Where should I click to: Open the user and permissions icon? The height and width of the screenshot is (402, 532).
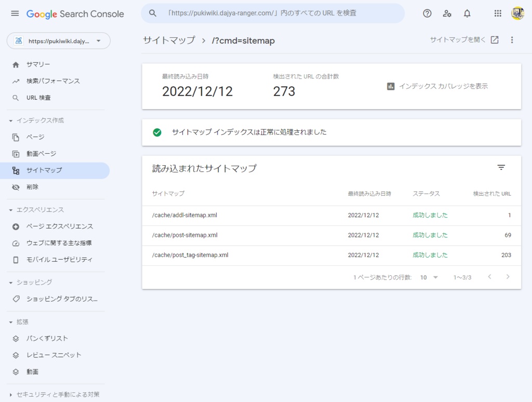[x=447, y=13]
